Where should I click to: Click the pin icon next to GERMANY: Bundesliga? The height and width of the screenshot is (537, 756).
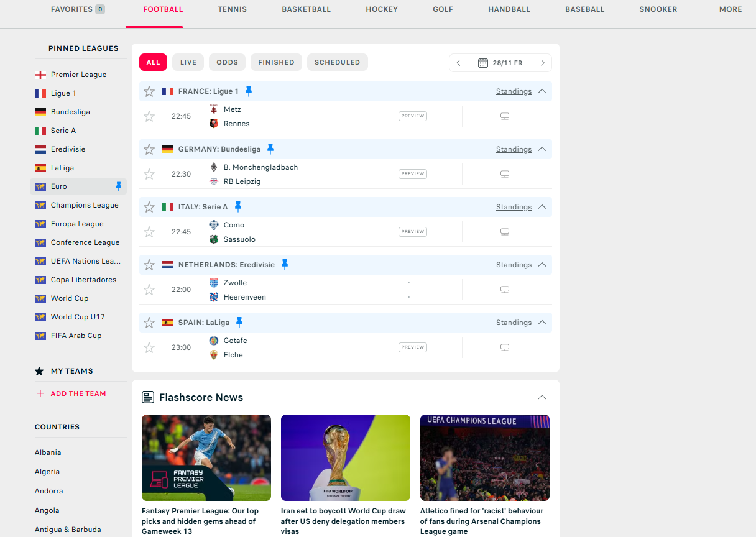coord(270,149)
